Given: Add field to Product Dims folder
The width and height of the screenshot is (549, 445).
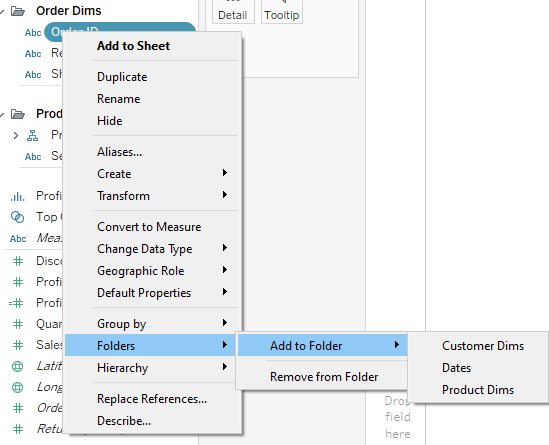Looking at the screenshot, I should point(478,390).
